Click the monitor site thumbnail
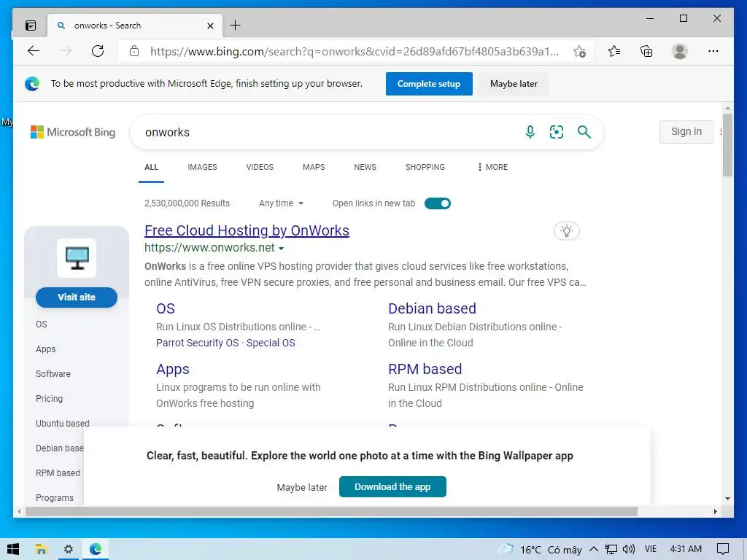This screenshot has width=747, height=560. (x=77, y=258)
